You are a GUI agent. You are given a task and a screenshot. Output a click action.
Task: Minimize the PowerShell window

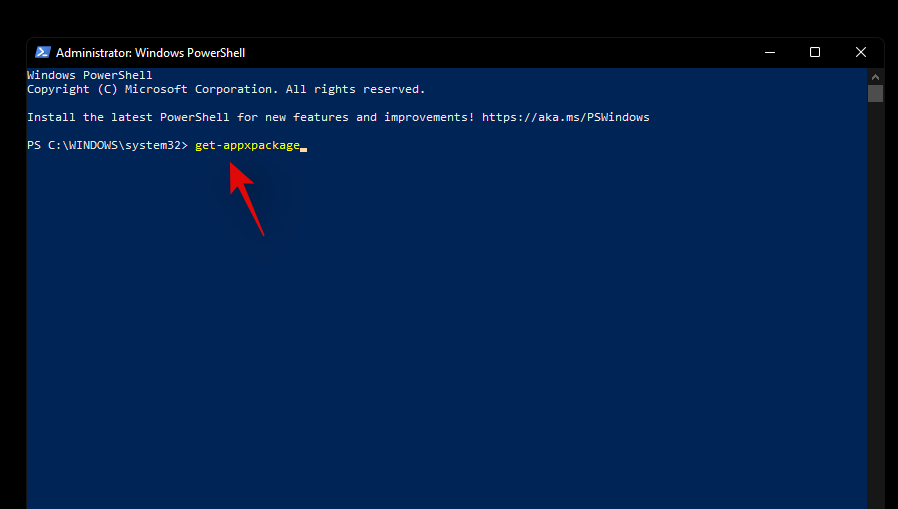pos(769,52)
